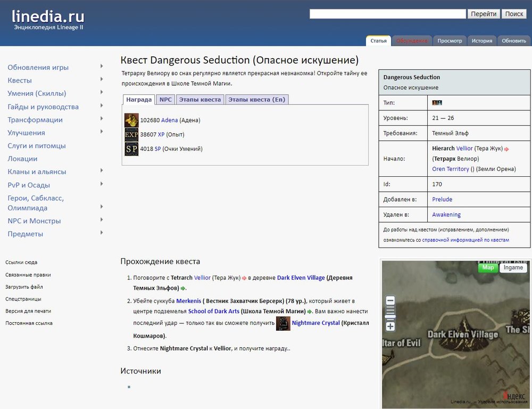The width and height of the screenshot is (532, 409).
Task: Expand the Квесты sidebar submenu arrow
Action: coord(102,80)
